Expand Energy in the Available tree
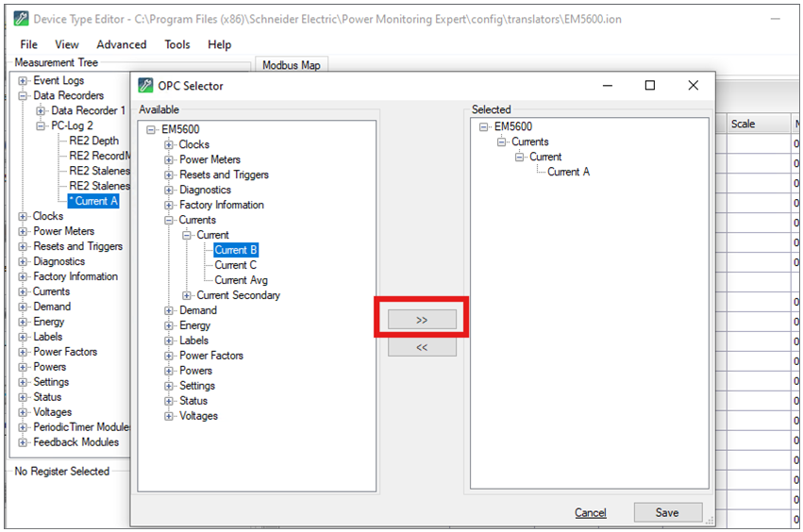Image resolution: width=803 pixels, height=532 pixels. [x=169, y=325]
